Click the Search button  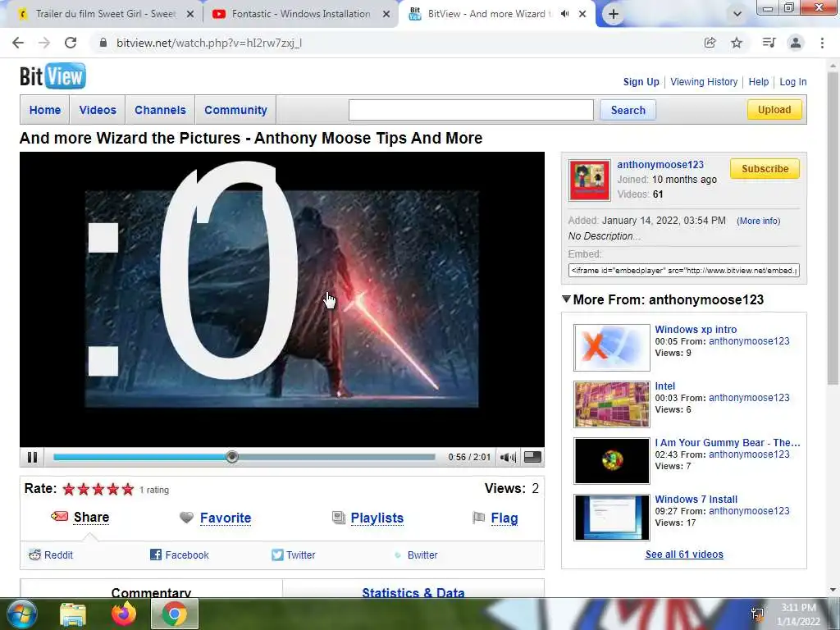click(x=628, y=110)
